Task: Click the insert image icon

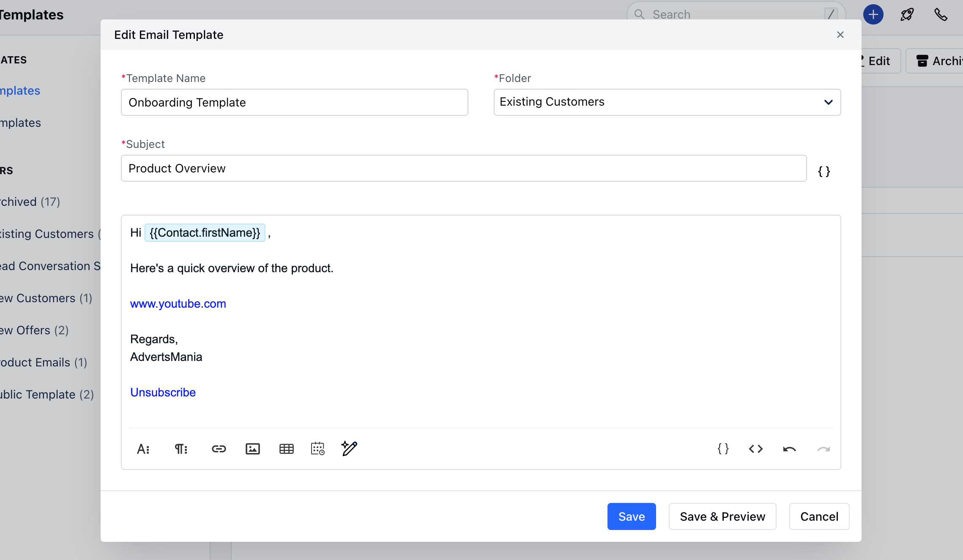Action: pos(252,448)
